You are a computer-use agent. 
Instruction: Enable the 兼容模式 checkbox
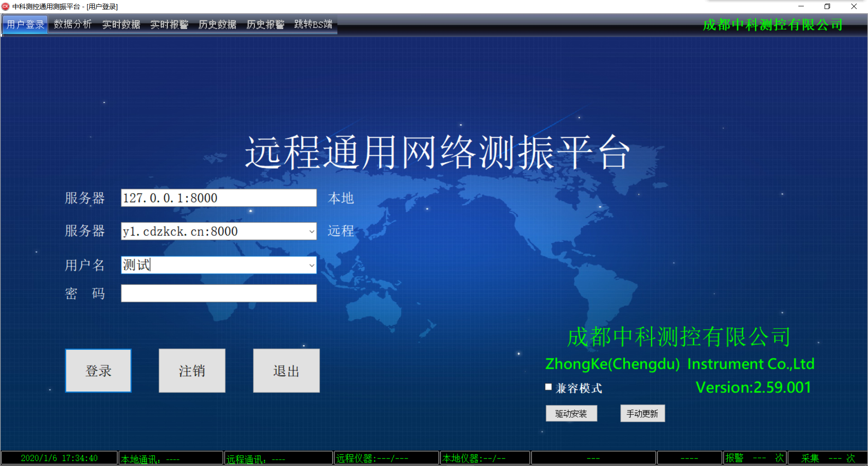point(548,387)
